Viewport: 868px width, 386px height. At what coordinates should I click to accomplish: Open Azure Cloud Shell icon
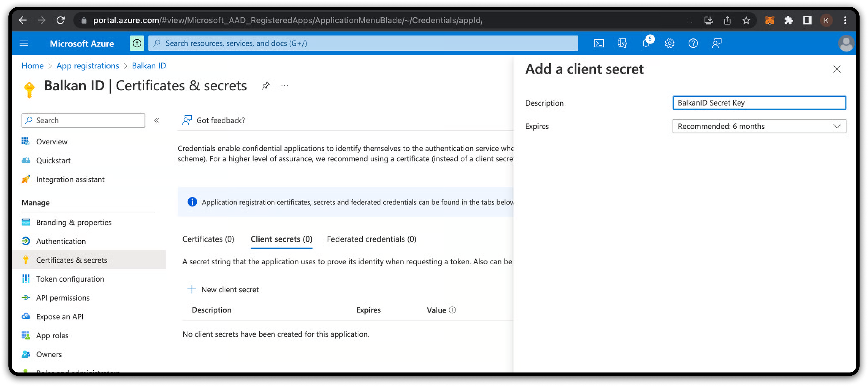[x=599, y=43]
